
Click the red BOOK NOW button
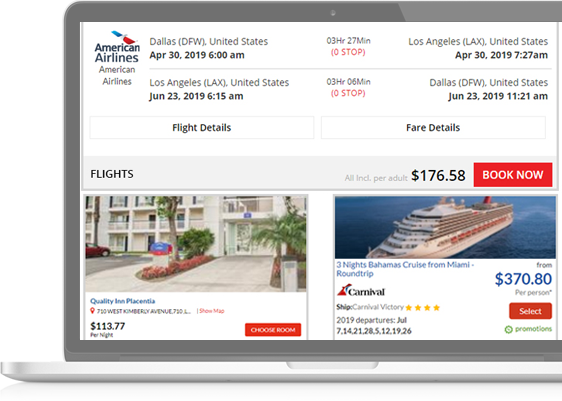513,175
